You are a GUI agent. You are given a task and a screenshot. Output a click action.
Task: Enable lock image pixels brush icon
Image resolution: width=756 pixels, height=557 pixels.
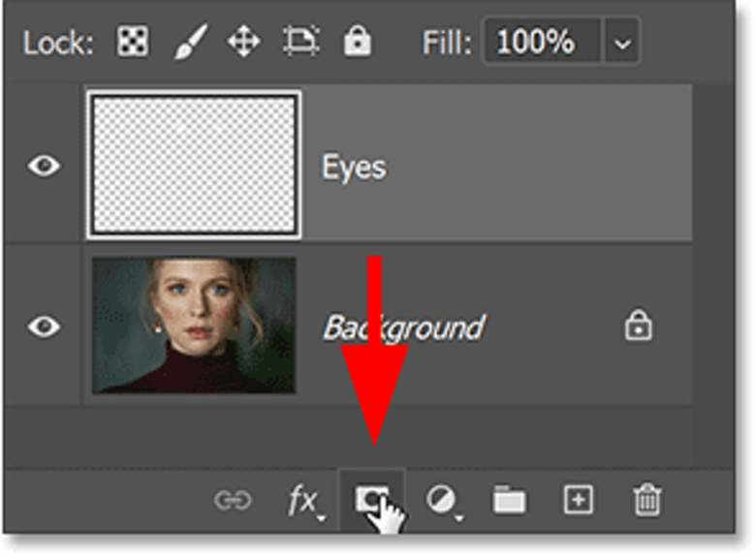[x=190, y=42]
